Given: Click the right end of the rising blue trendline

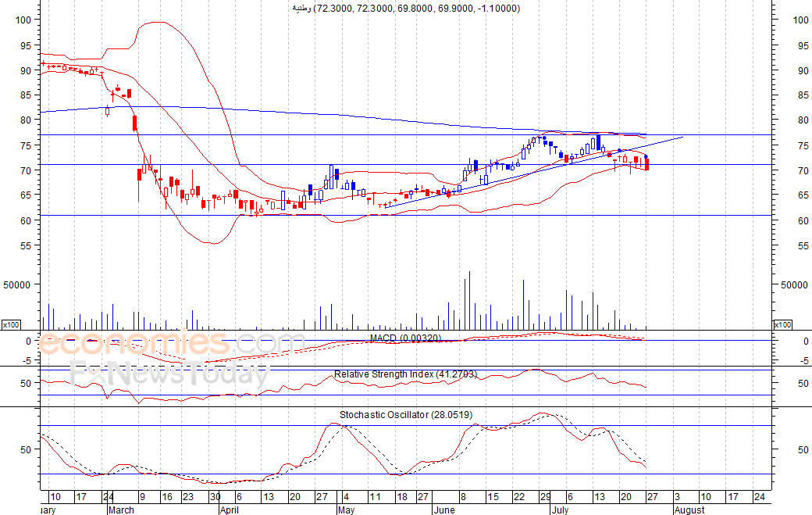Looking at the screenshot, I should (x=683, y=137).
